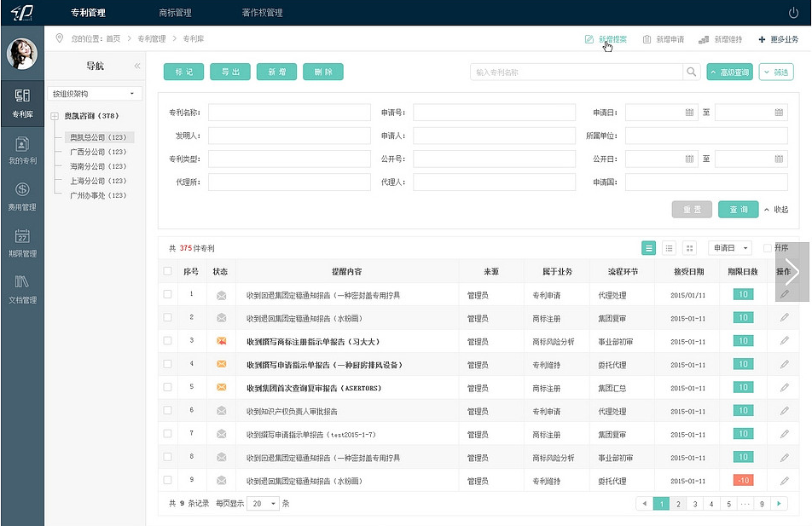812x526 pixels.
Task: Expand the 奥凯咨询 tree node
Action: click(55, 116)
